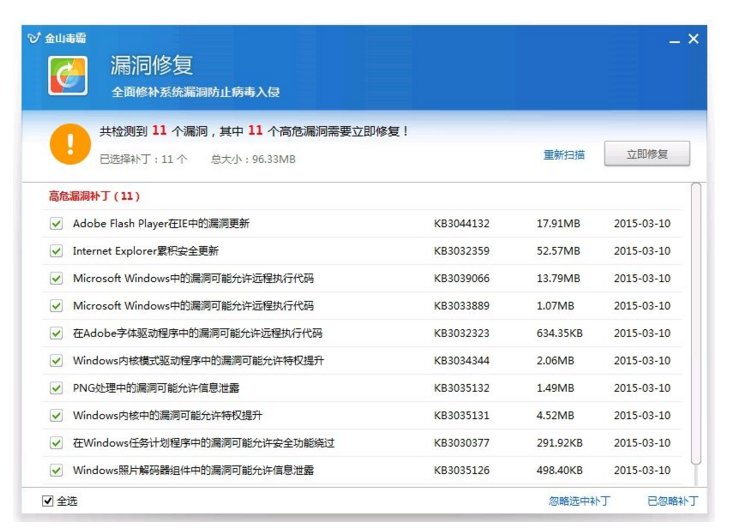Click the 已选择补丁：11 个 text
This screenshot has height=529, width=734.
pos(143,159)
